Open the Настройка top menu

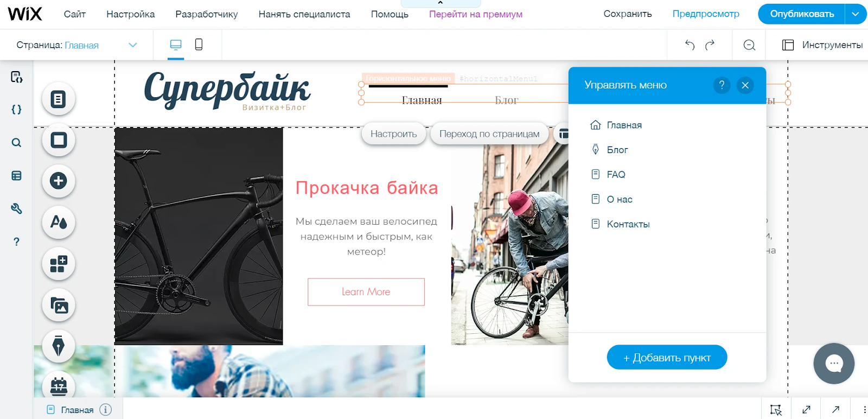pyautogui.click(x=130, y=14)
